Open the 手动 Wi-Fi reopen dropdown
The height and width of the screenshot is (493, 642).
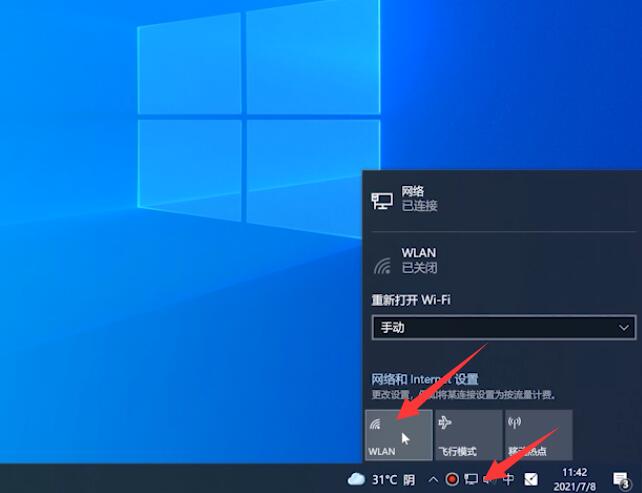[x=504, y=327]
